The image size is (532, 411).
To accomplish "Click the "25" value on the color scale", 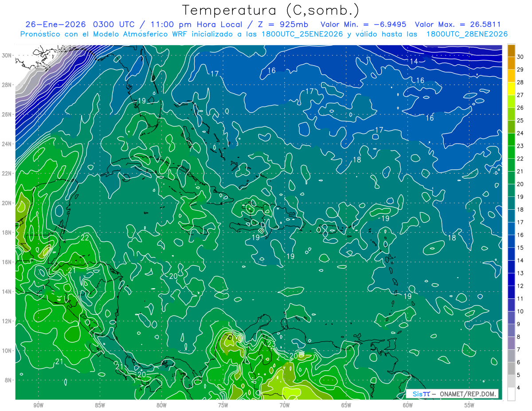I will coord(520,121).
